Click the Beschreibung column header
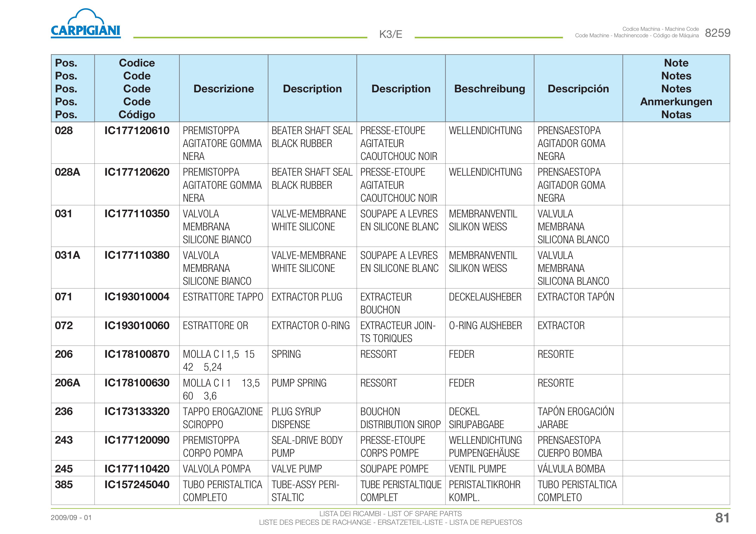Viewport: 756px width, 534px height. click(490, 88)
